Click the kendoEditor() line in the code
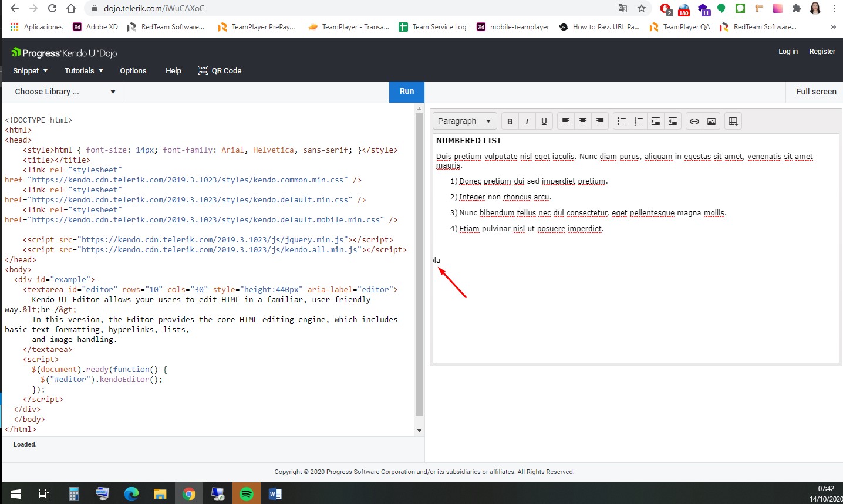 (x=102, y=380)
